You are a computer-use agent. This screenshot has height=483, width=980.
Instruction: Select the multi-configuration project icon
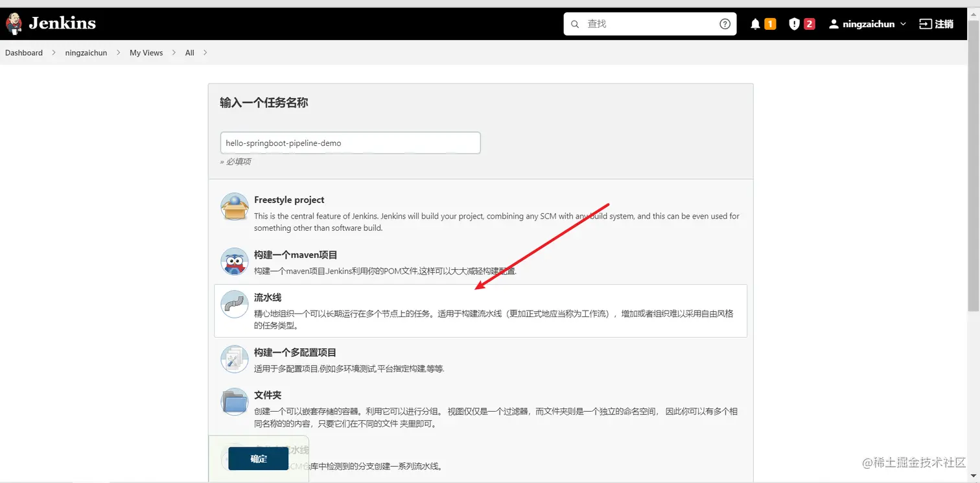(x=235, y=359)
